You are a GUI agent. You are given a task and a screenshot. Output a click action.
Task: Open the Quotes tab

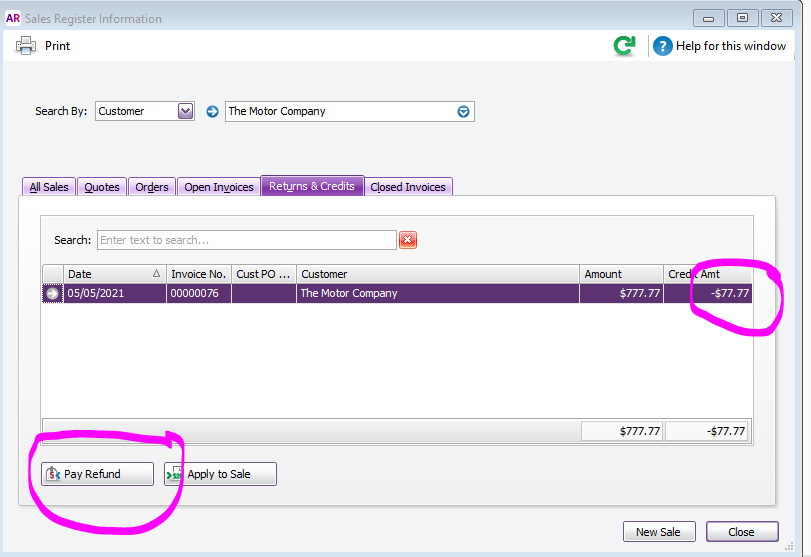pos(101,187)
